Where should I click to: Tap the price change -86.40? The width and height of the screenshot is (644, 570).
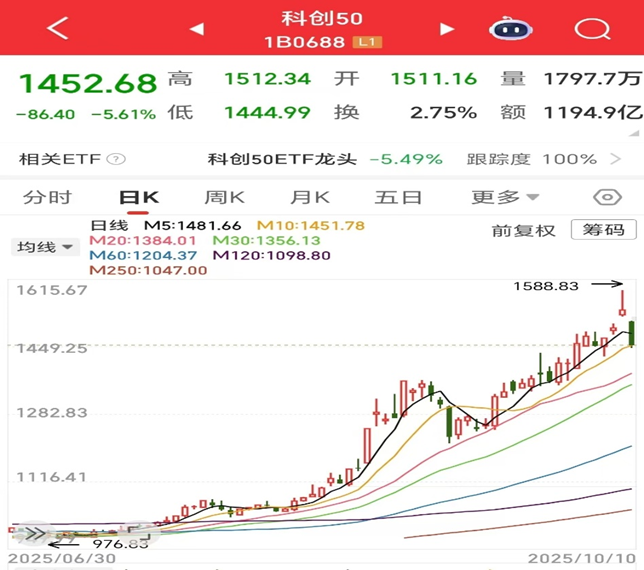click(45, 114)
